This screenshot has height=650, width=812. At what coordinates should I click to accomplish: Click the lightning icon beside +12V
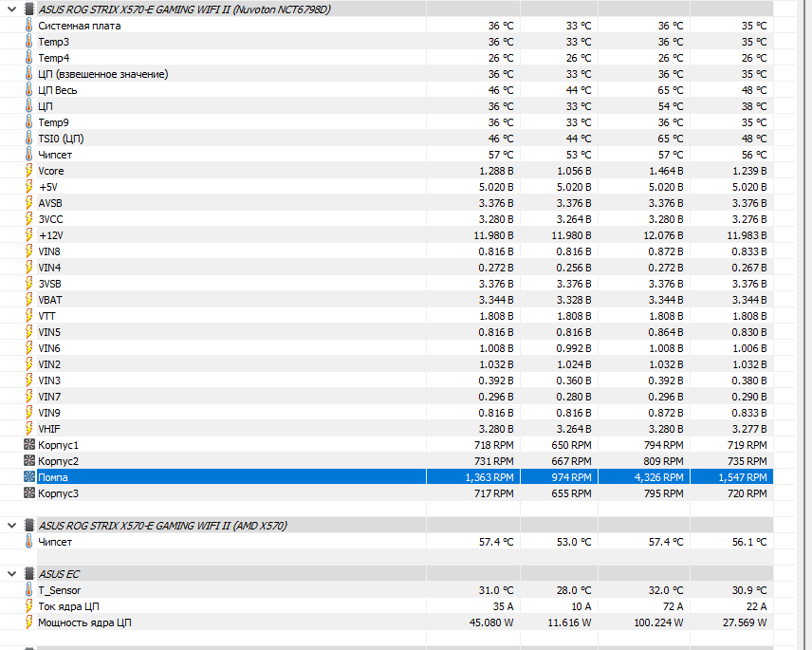pyautogui.click(x=29, y=235)
